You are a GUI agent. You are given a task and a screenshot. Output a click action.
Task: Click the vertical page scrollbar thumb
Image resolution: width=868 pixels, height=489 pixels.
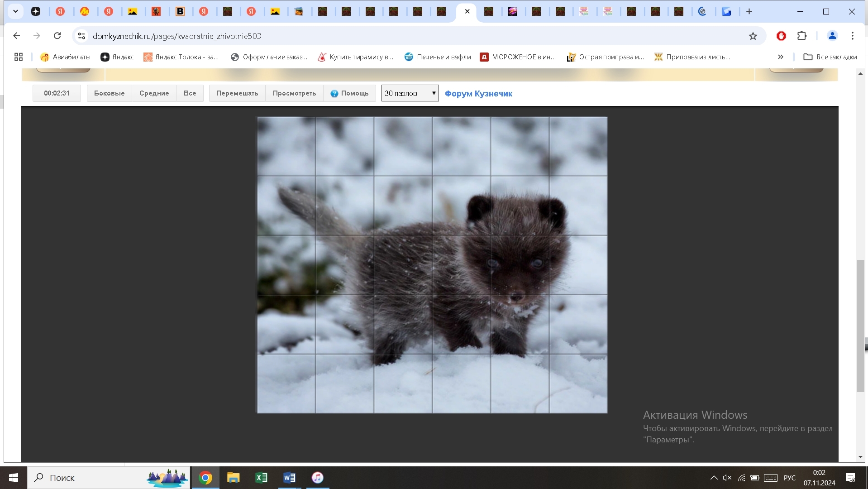(861, 326)
